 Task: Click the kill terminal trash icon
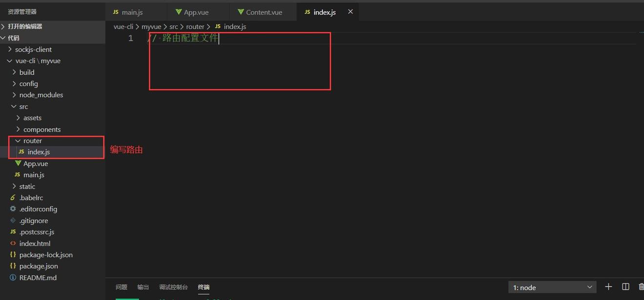(641, 287)
